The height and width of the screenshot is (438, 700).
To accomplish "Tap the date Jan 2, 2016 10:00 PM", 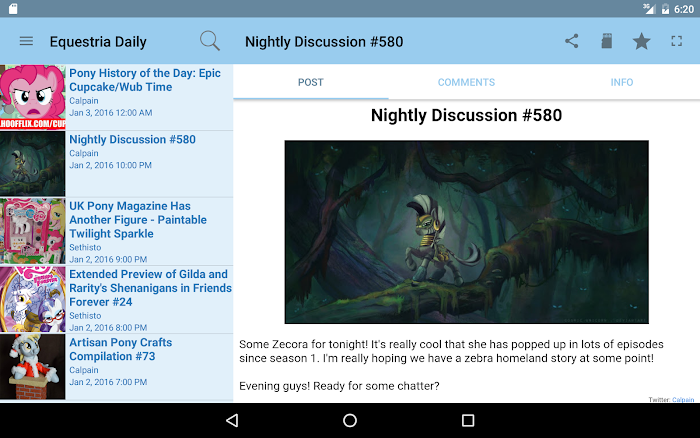I will 110,165.
